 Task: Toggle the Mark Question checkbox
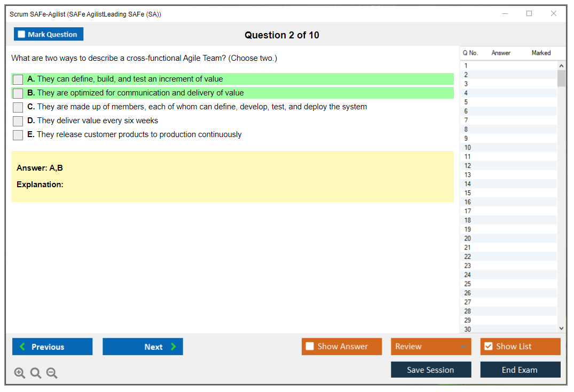coord(22,35)
